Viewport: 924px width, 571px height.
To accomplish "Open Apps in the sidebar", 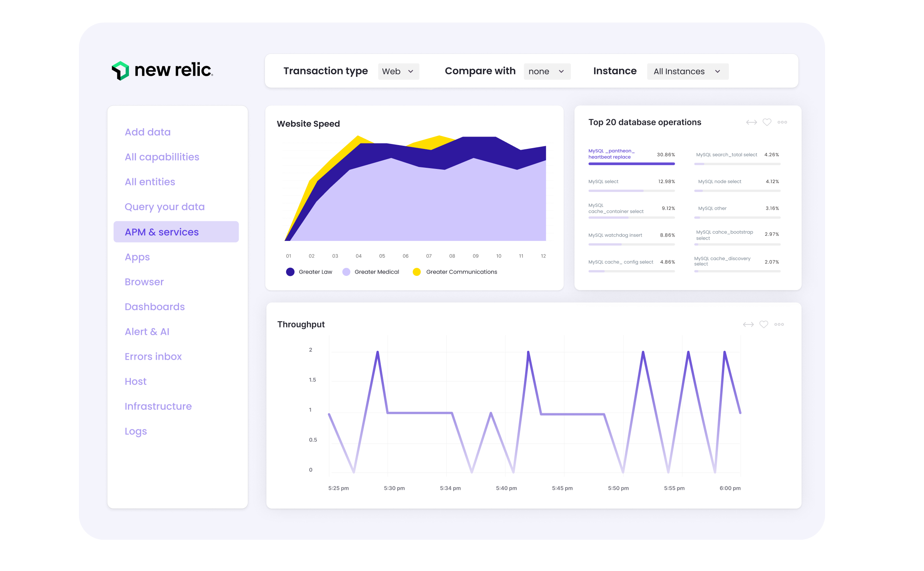I will [137, 257].
